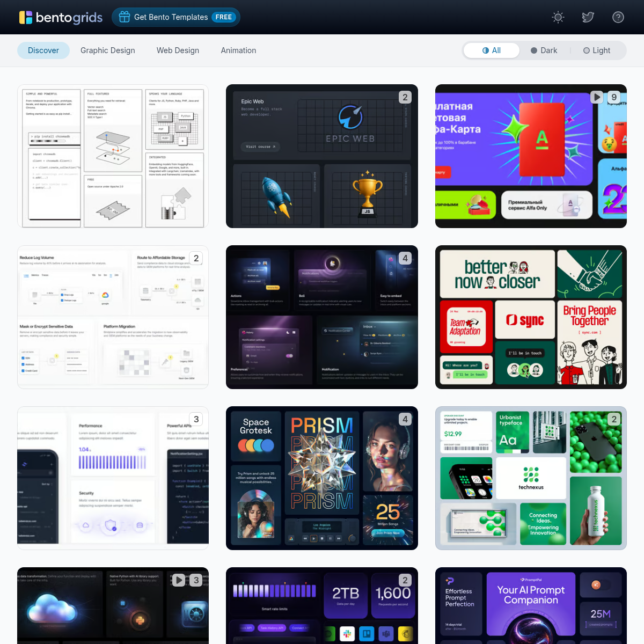
Task: Open the Chroma wireframe sketch bento card
Action: coord(113,156)
